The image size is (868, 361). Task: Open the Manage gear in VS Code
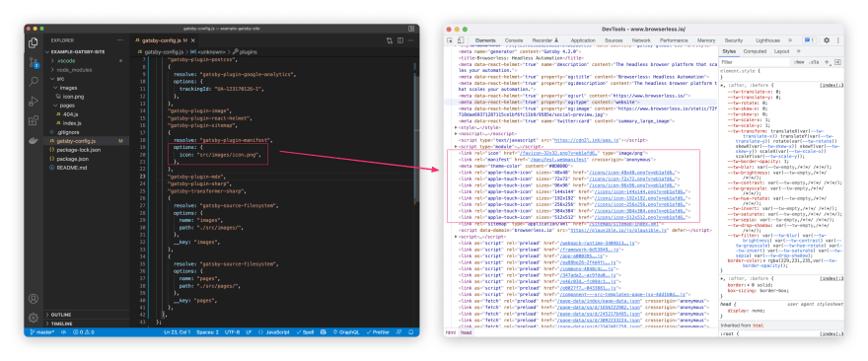[34, 318]
